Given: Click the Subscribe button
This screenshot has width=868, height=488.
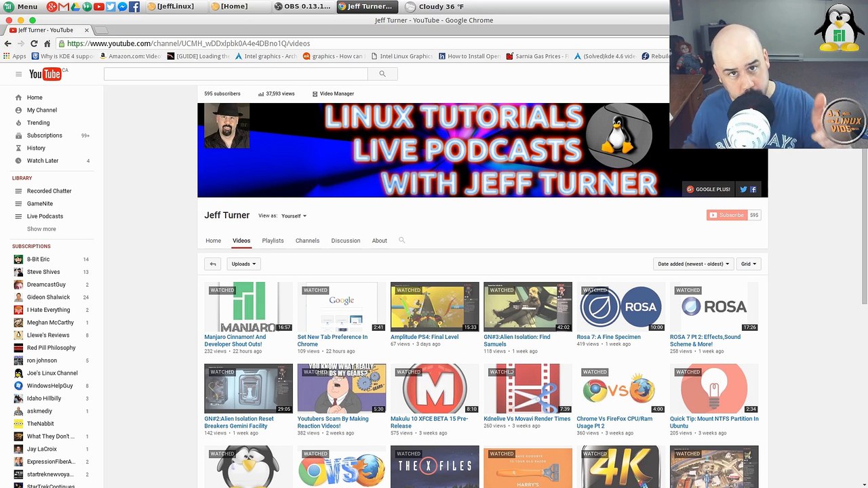Looking at the screenshot, I should point(726,215).
